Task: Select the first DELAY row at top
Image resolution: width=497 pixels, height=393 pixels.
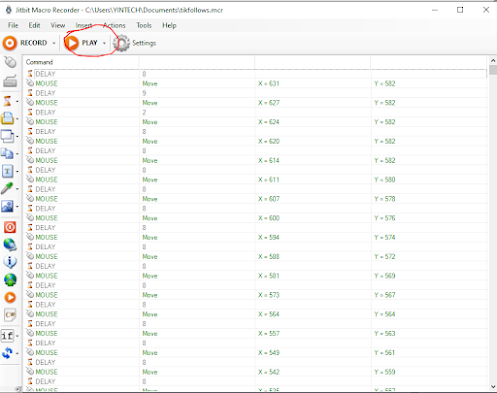Action: [255, 74]
